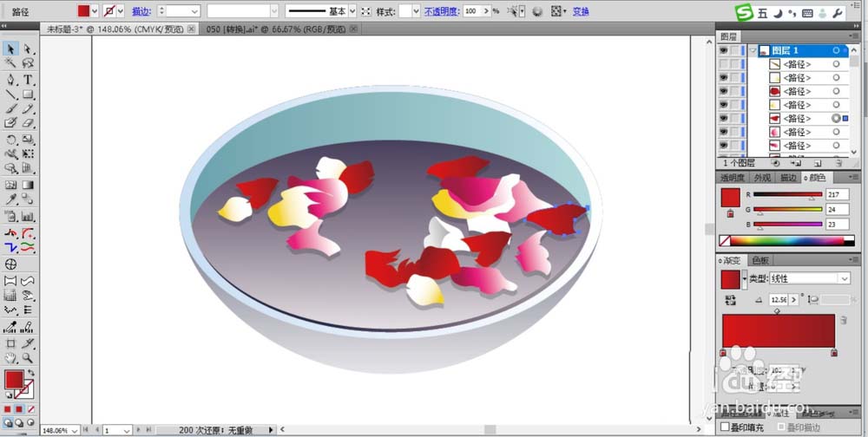
Task: Choose the Magic Wand tool
Action: tap(10, 63)
